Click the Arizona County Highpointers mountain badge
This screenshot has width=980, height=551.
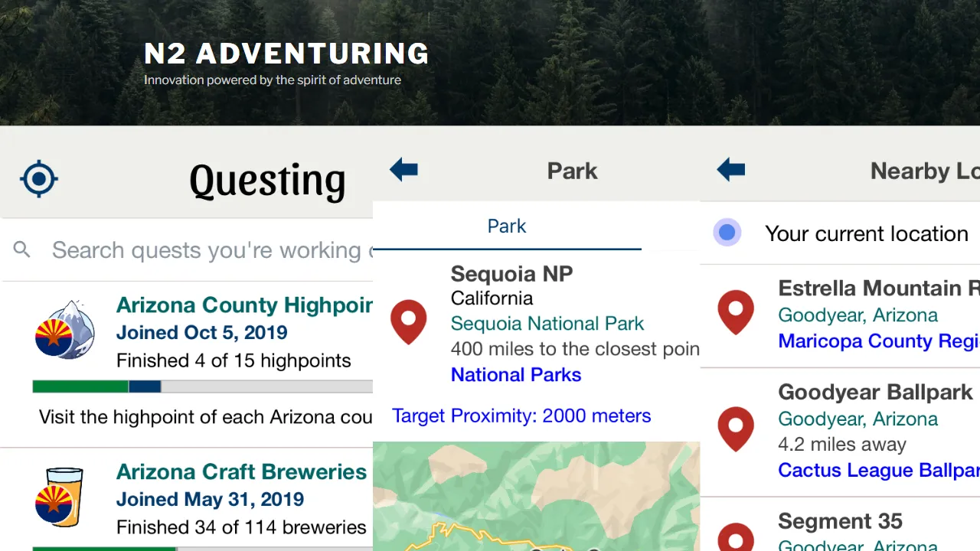tap(66, 331)
